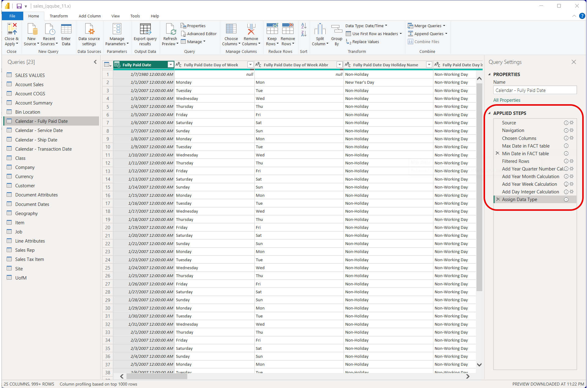
Task: Open Data source settings
Action: click(x=89, y=34)
